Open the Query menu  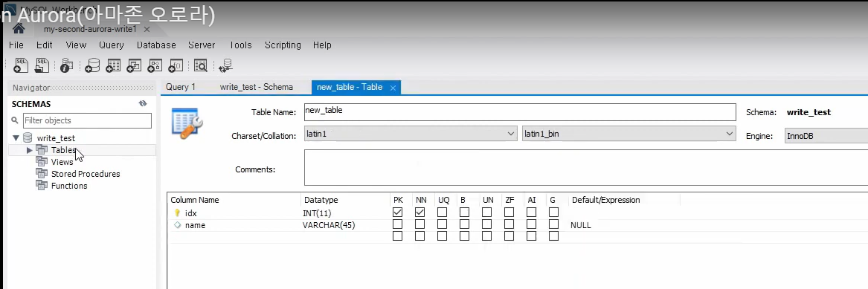(x=112, y=45)
